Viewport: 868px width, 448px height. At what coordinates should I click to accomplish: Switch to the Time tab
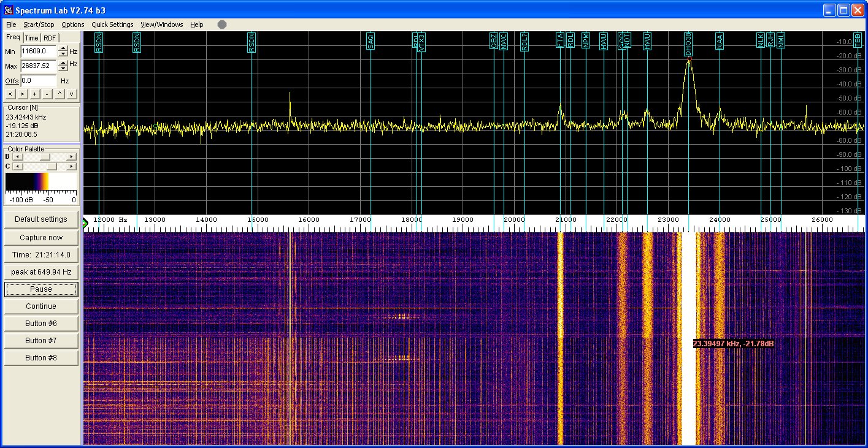tap(31, 38)
